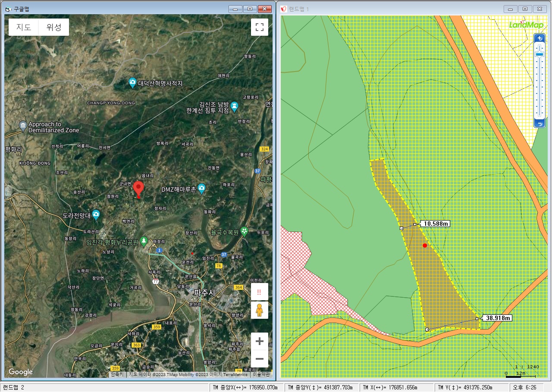
Task: Open the 율곡수목원 arboretum marker
Action: coord(245,231)
